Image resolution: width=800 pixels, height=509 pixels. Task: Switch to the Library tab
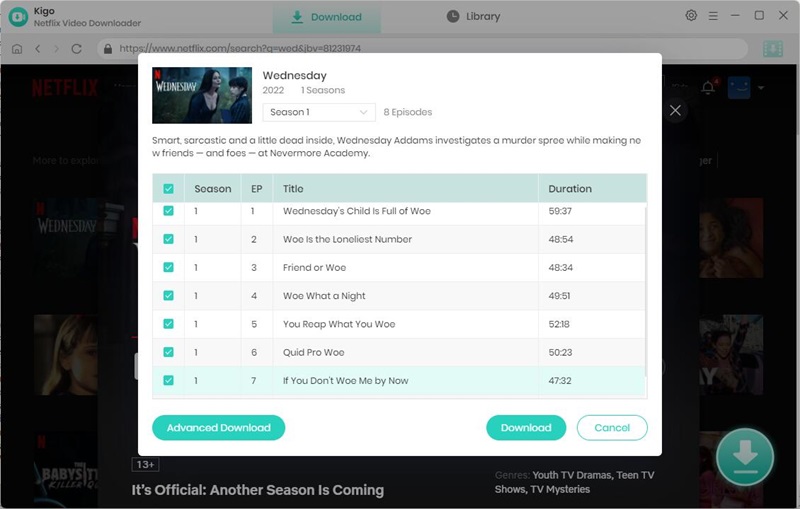[473, 16]
